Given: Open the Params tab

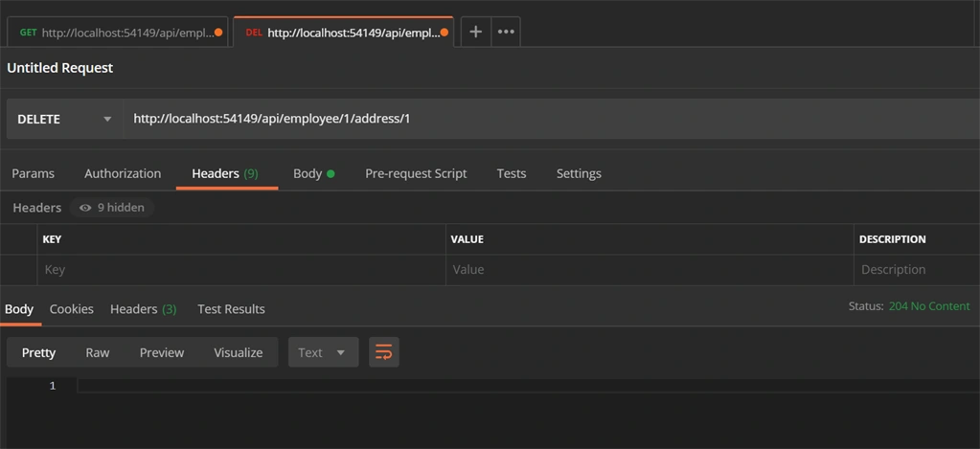Looking at the screenshot, I should click(x=34, y=173).
